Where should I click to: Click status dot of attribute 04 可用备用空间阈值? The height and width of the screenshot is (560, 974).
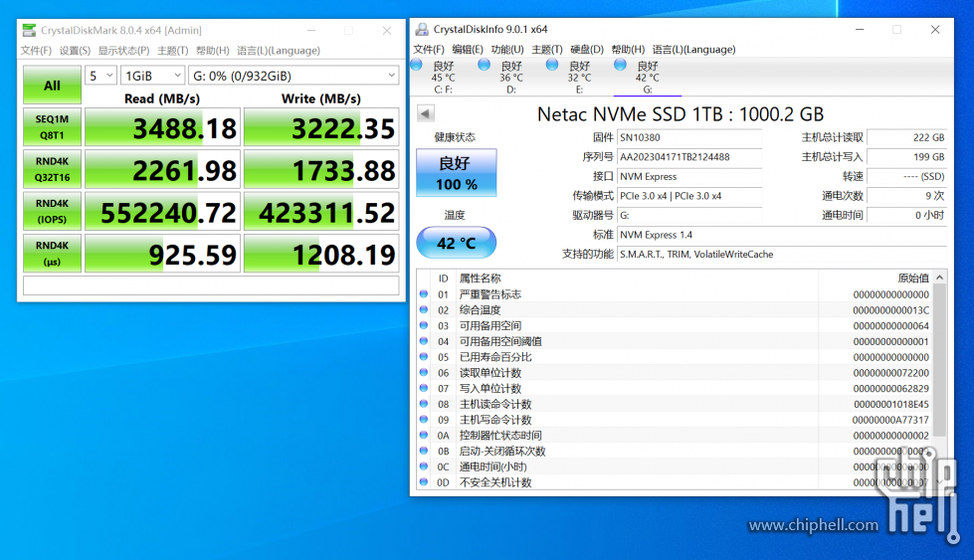[x=424, y=341]
